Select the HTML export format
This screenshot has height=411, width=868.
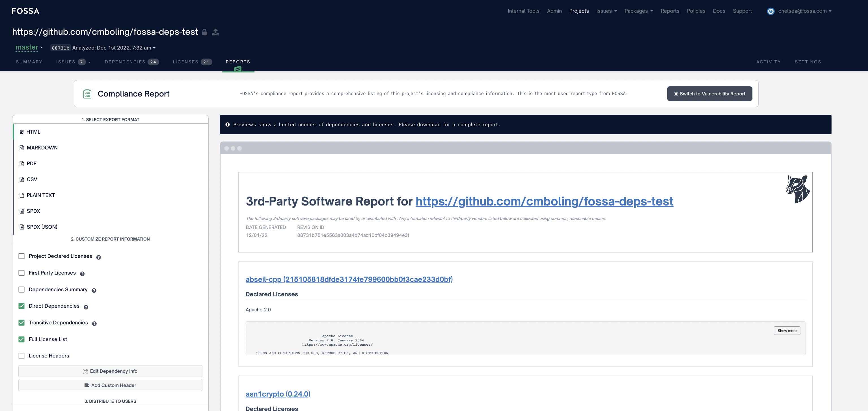coord(111,132)
